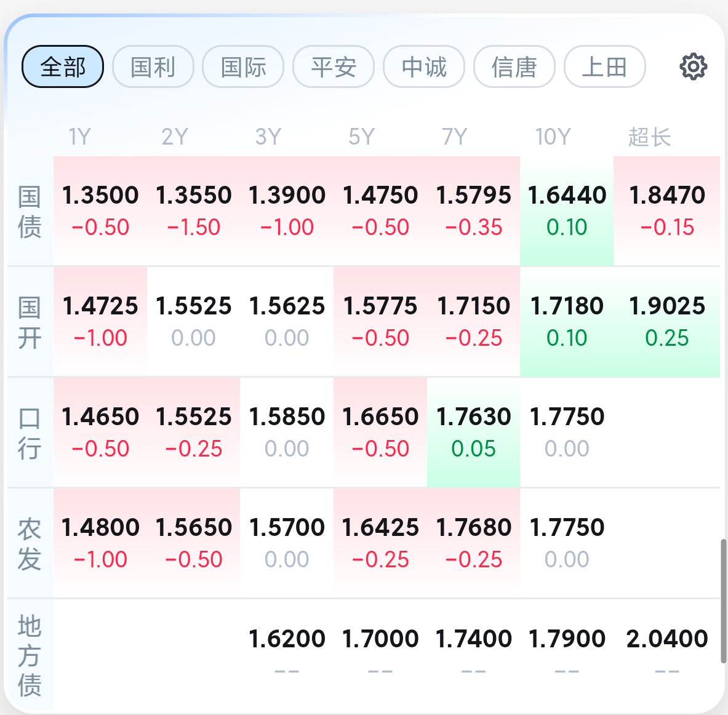The image size is (728, 715).
Task: Select the 全部 filter tab
Action: (63, 67)
